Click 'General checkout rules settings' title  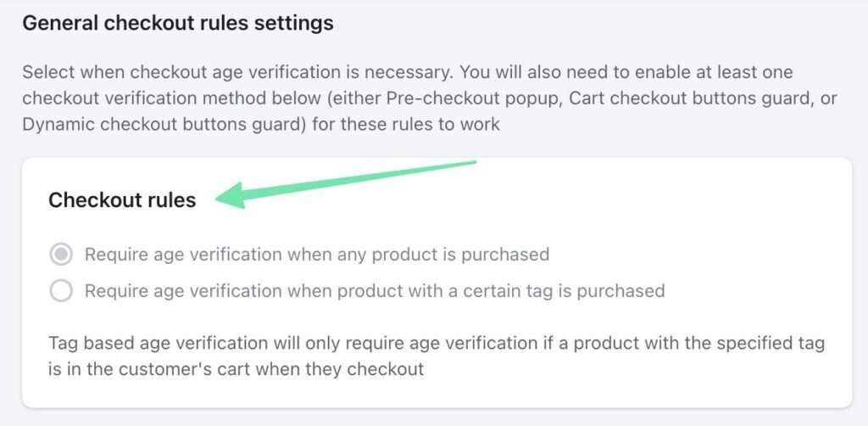coord(178,23)
